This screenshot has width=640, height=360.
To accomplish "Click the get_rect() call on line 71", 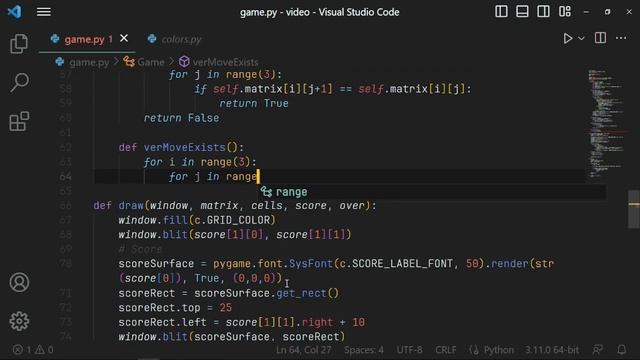I will (x=308, y=293).
